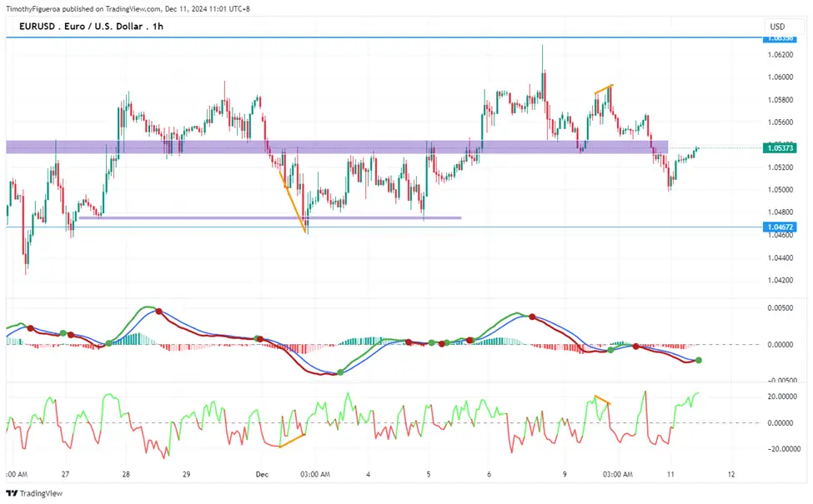Click the TradingView logo at bottom left
813x504 pixels.
[x=34, y=493]
